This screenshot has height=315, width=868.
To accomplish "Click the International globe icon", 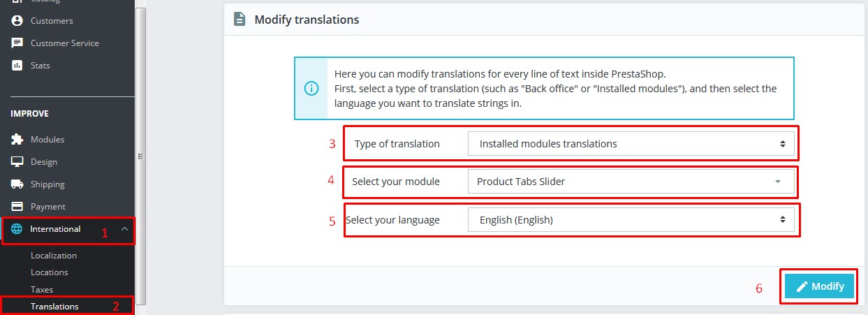I will click(17, 229).
